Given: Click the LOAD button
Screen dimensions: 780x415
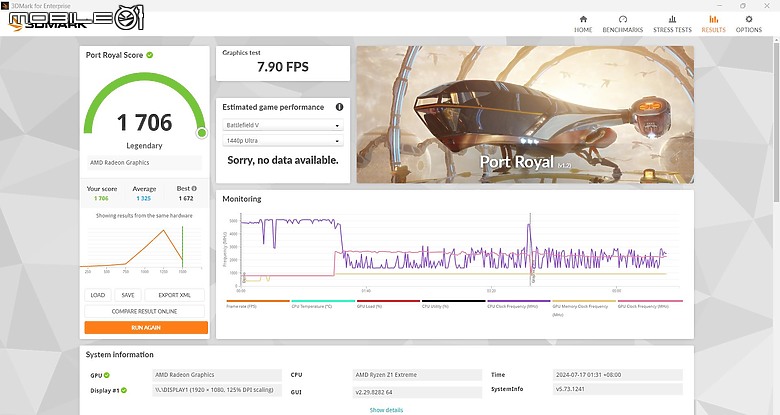Looking at the screenshot, I should pyautogui.click(x=98, y=295).
